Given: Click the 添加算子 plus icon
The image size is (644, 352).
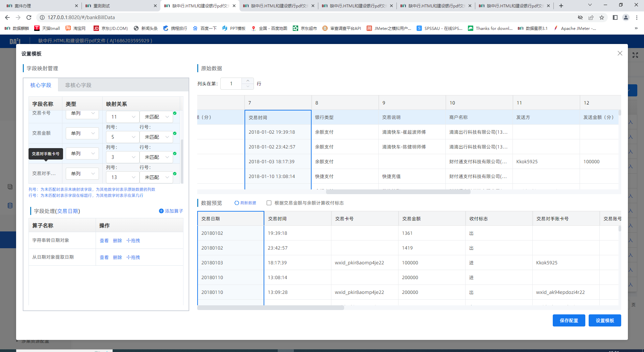Looking at the screenshot, I should (161, 211).
